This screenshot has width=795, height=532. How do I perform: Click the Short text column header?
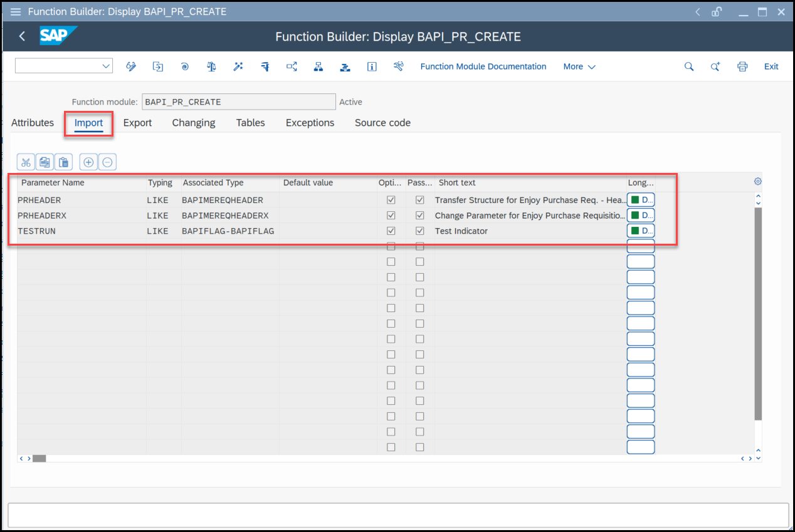tap(457, 183)
